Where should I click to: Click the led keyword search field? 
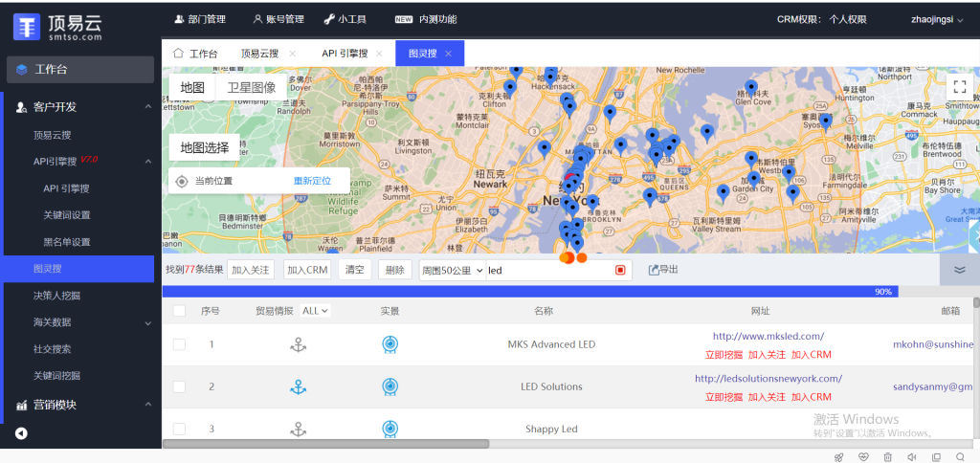546,271
